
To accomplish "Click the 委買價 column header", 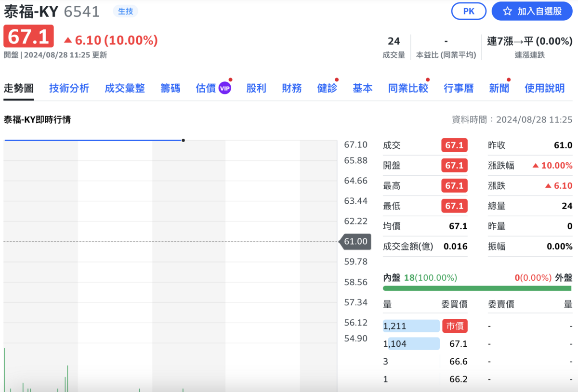I will (454, 304).
